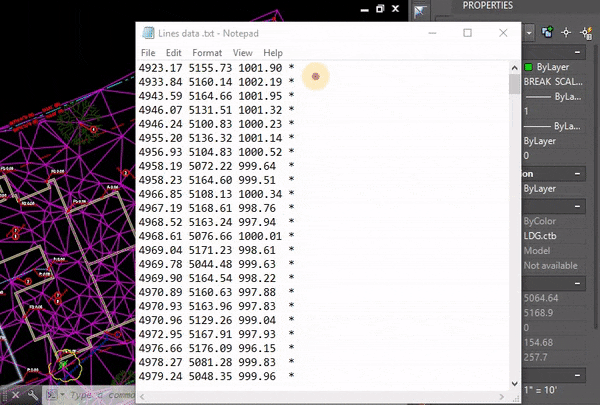The image size is (600, 405).
Task: Click the Quick Select icon in Properties palette
Action: (587, 33)
